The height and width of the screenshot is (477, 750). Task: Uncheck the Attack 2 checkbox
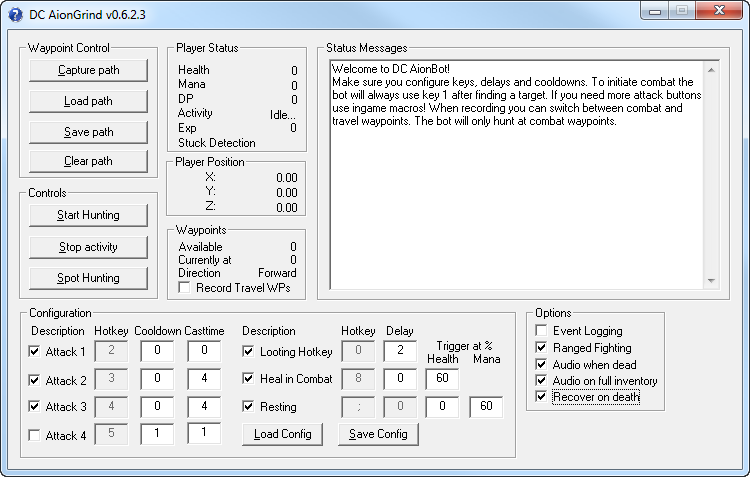tap(34, 380)
